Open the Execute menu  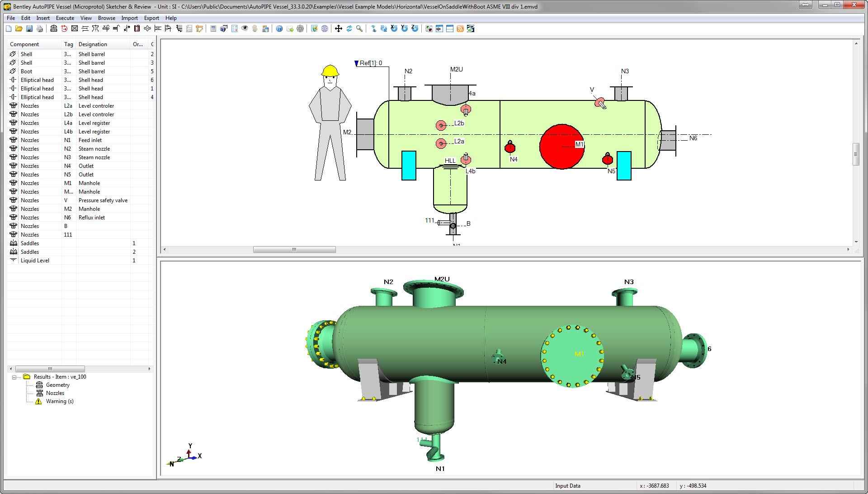coord(65,18)
